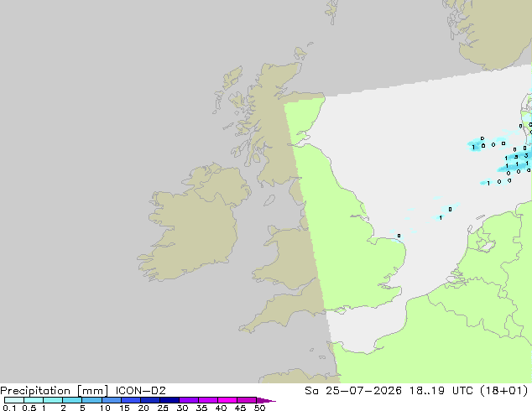Select the 30–35 mm purple legend swatch
The width and height of the screenshot is (532, 411).
[189, 400]
